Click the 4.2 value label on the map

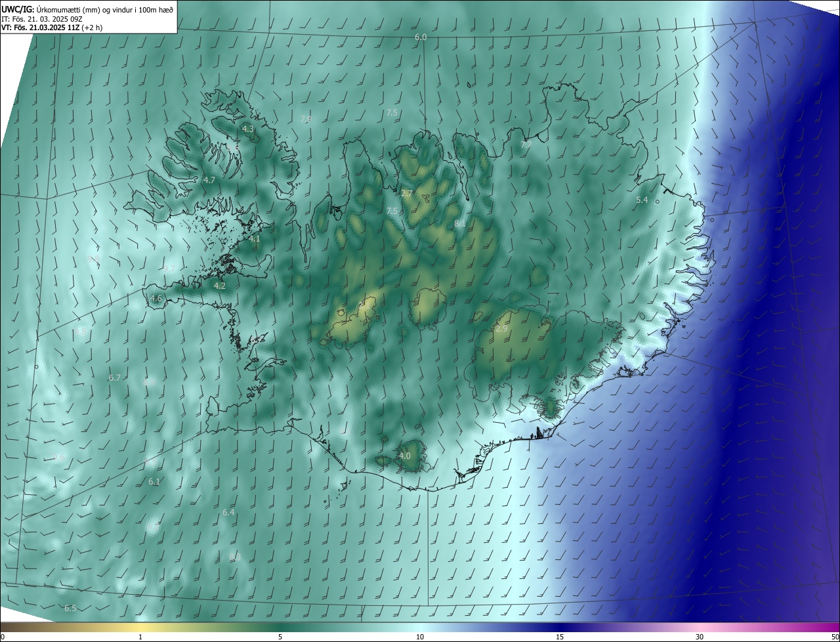pos(220,286)
